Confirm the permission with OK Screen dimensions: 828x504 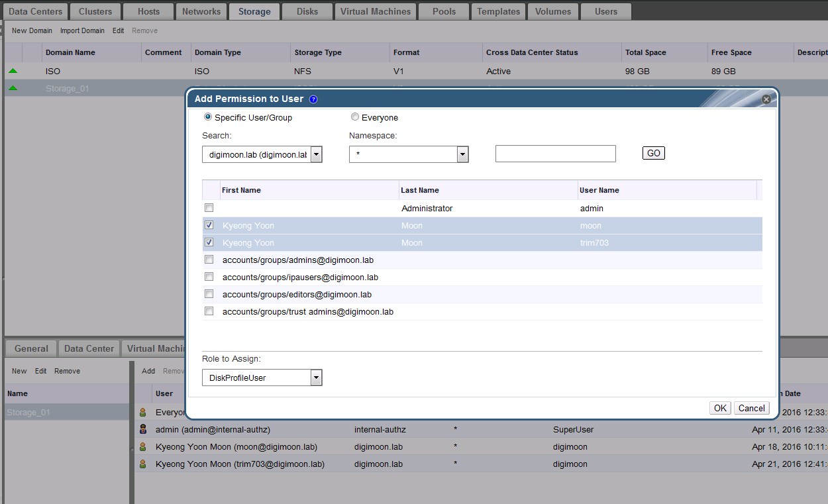[x=720, y=408]
